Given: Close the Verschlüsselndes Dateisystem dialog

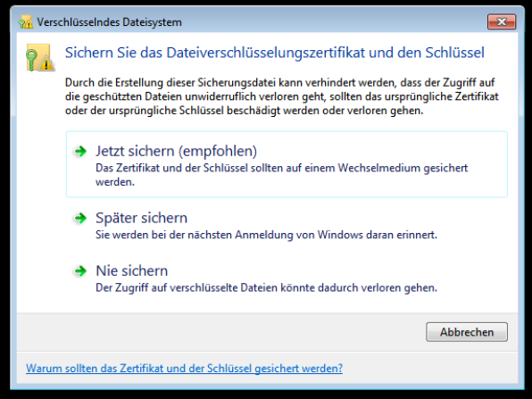Looking at the screenshot, I should pyautogui.click(x=502, y=22).
